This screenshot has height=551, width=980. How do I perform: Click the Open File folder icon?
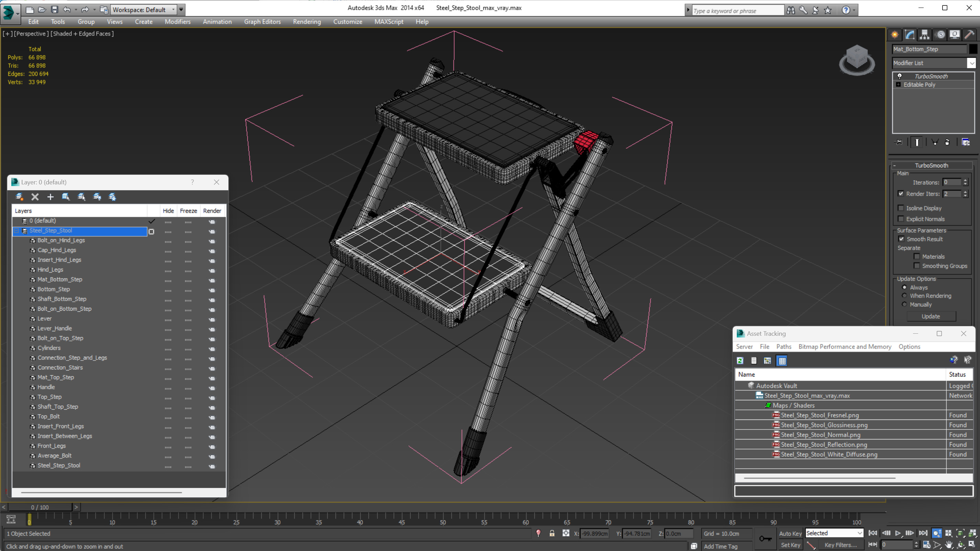click(42, 10)
